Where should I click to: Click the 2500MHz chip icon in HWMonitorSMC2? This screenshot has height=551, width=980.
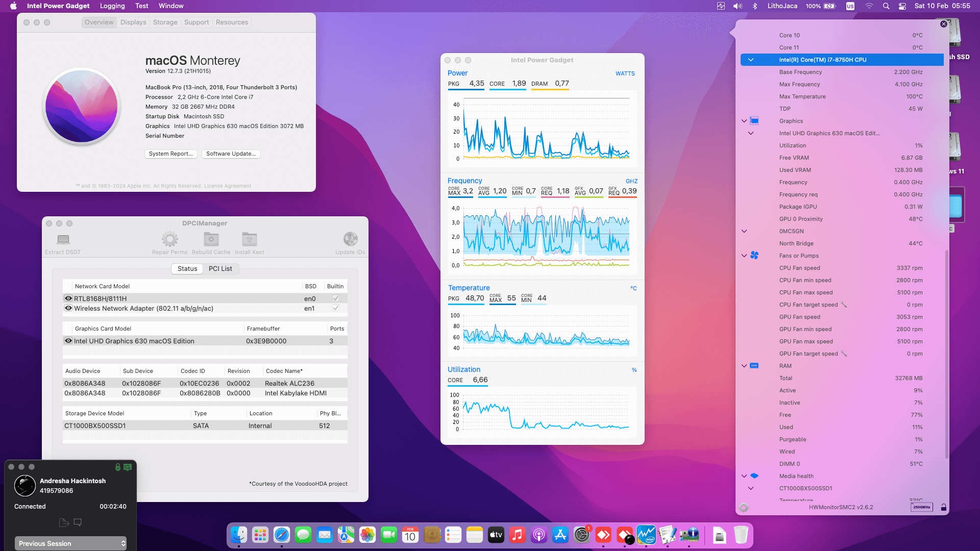tap(922, 507)
